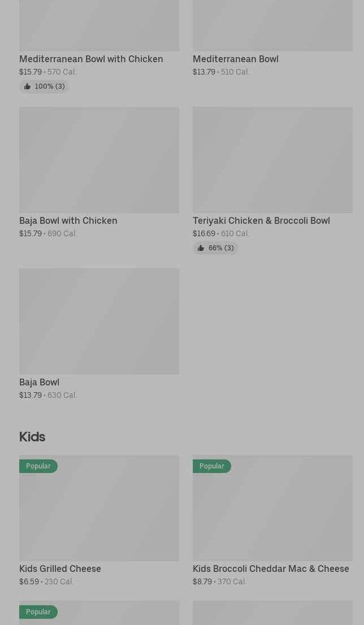Click thumbs-up icon beside 100% rating

[27, 86]
